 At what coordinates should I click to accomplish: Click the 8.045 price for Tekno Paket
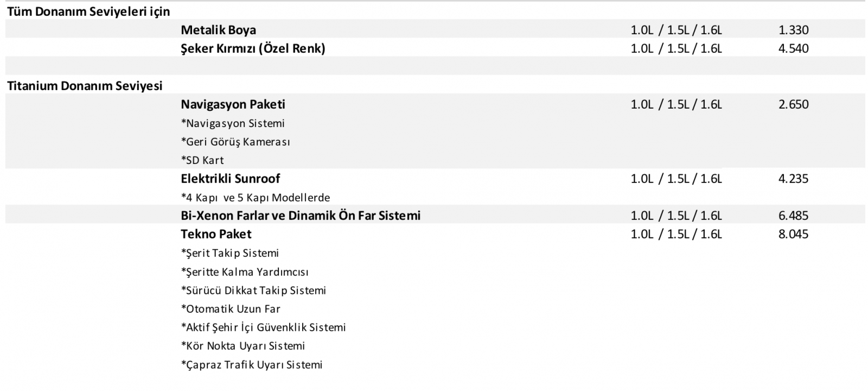coord(793,234)
